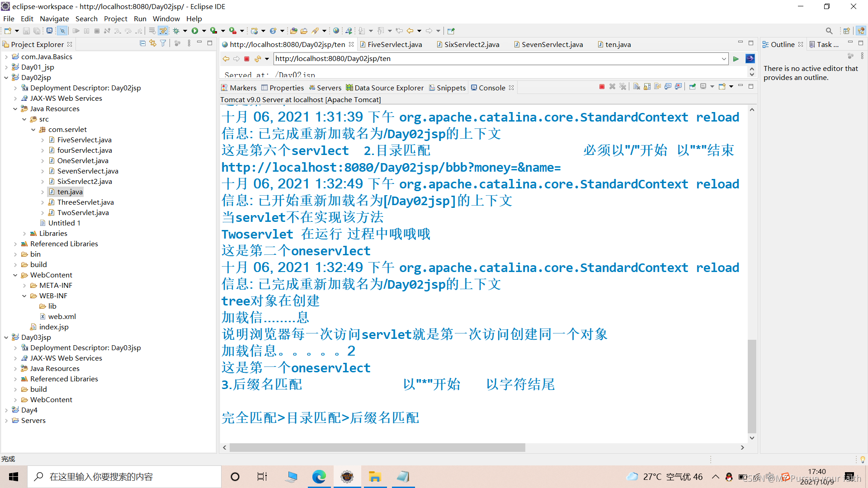This screenshot has width=868, height=488.
Task: Click the Clear Console icon
Action: pos(637,87)
